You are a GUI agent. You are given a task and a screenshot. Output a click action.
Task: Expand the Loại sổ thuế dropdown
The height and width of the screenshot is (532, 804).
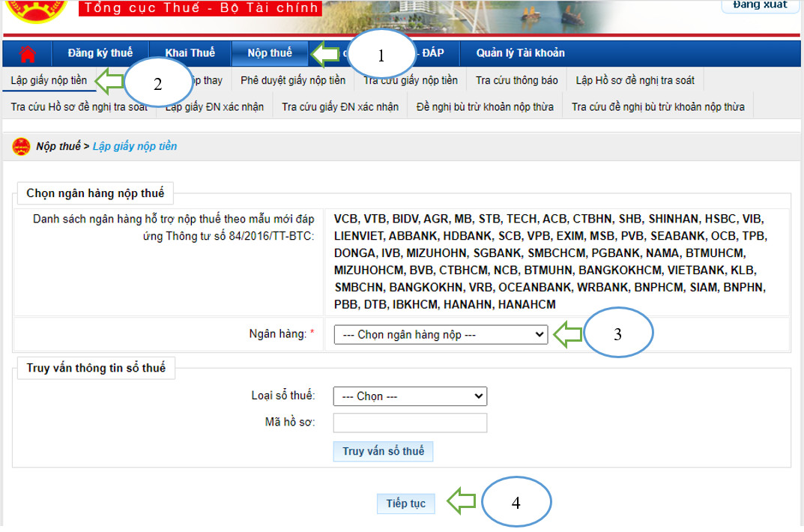pyautogui.click(x=410, y=396)
